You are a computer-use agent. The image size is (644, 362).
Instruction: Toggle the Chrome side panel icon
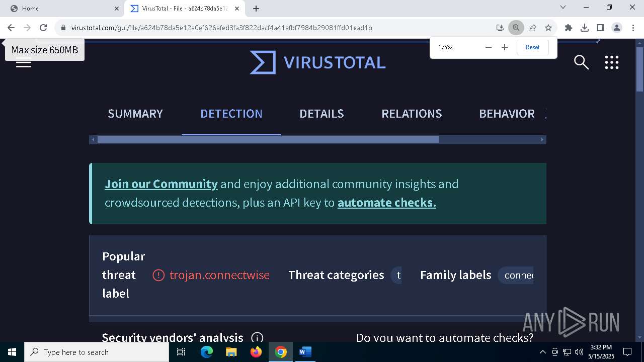tap(601, 28)
